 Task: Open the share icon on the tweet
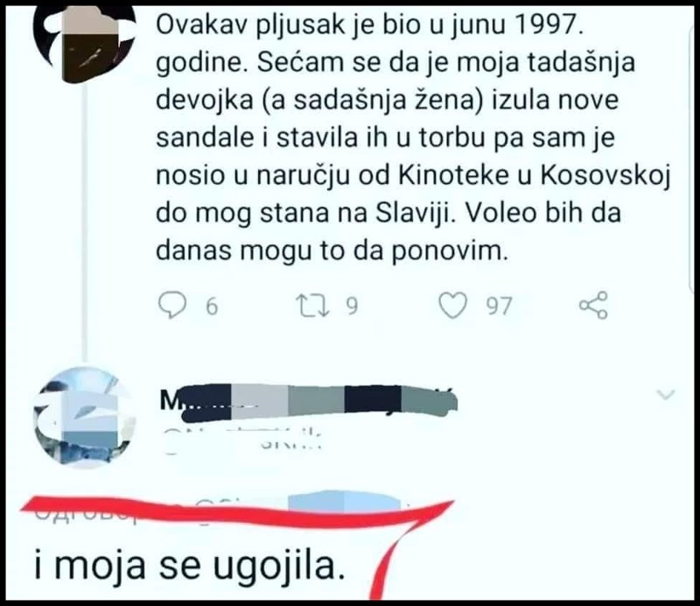[x=593, y=305]
